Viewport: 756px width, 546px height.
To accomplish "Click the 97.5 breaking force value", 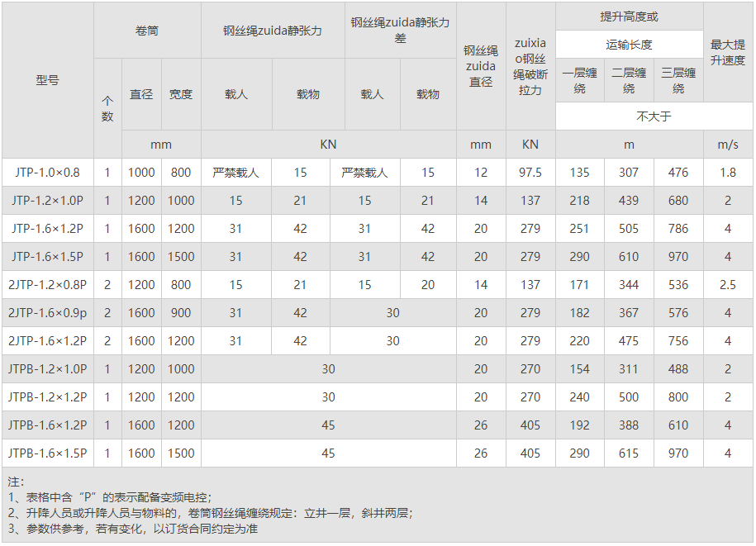I will point(530,173).
